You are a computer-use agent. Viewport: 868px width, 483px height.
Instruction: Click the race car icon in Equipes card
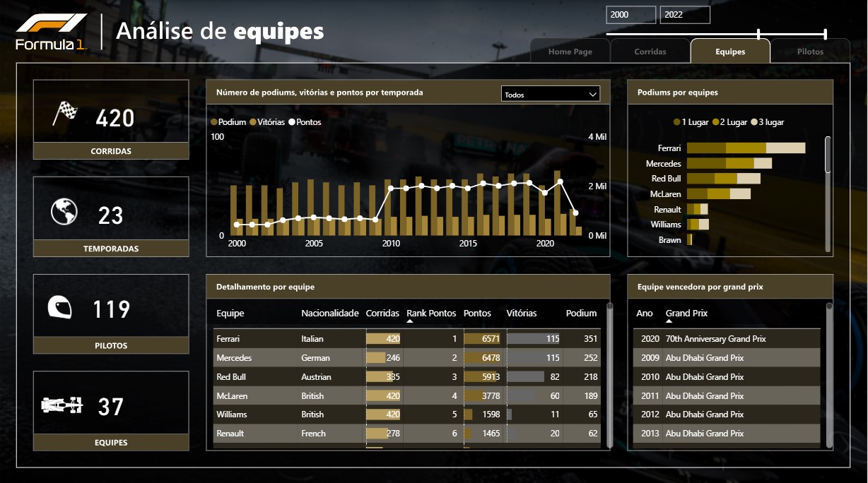coord(62,405)
